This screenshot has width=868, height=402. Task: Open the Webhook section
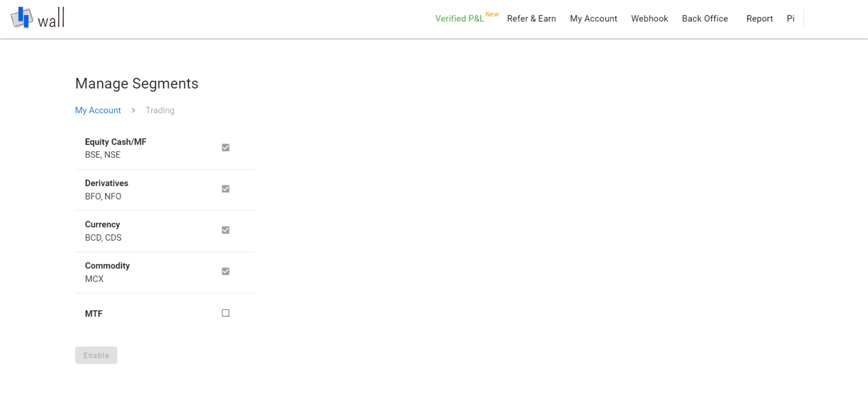pyautogui.click(x=649, y=18)
